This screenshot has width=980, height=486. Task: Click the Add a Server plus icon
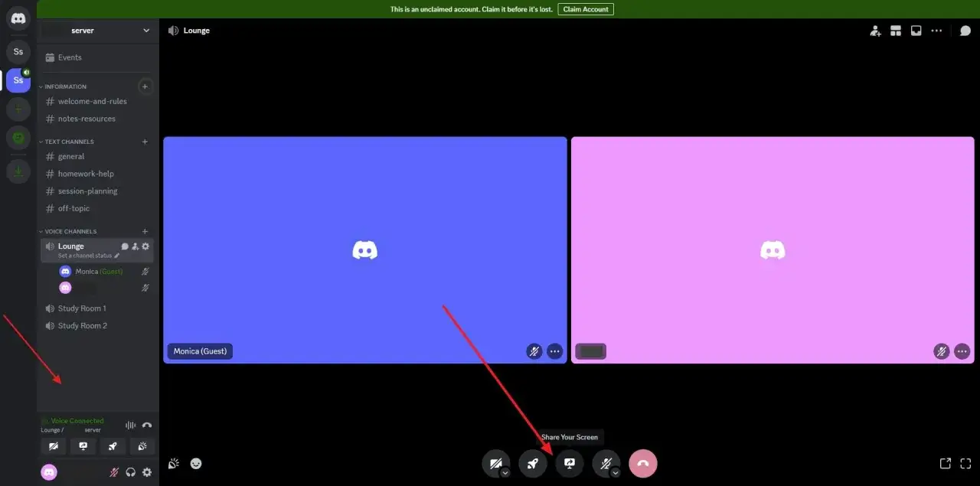pos(18,109)
